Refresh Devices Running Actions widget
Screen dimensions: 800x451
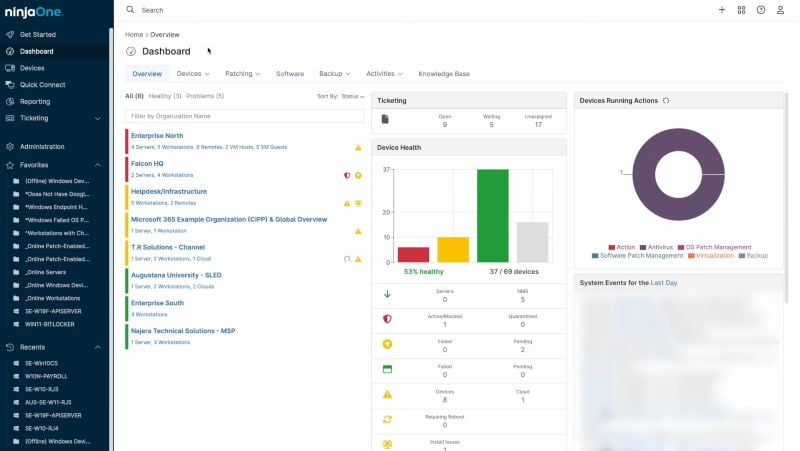point(666,101)
